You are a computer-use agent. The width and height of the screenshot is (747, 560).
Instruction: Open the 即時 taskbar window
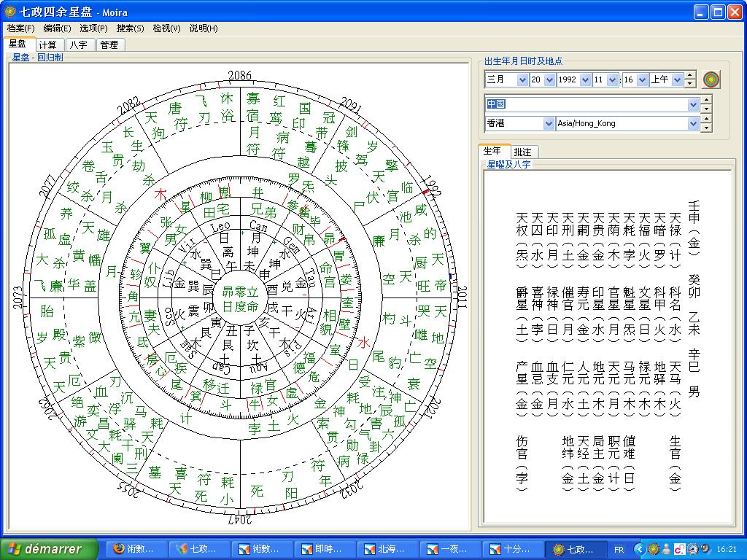click(x=327, y=549)
